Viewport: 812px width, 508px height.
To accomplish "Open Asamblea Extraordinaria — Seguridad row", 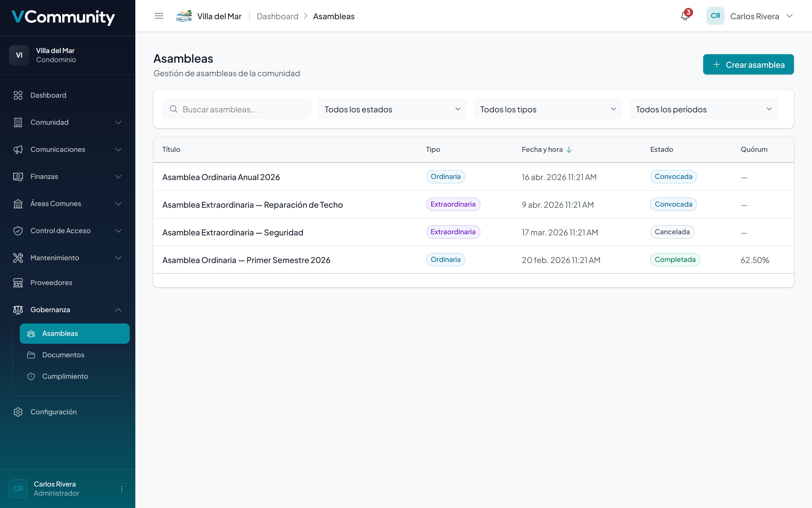I will 473,232.
